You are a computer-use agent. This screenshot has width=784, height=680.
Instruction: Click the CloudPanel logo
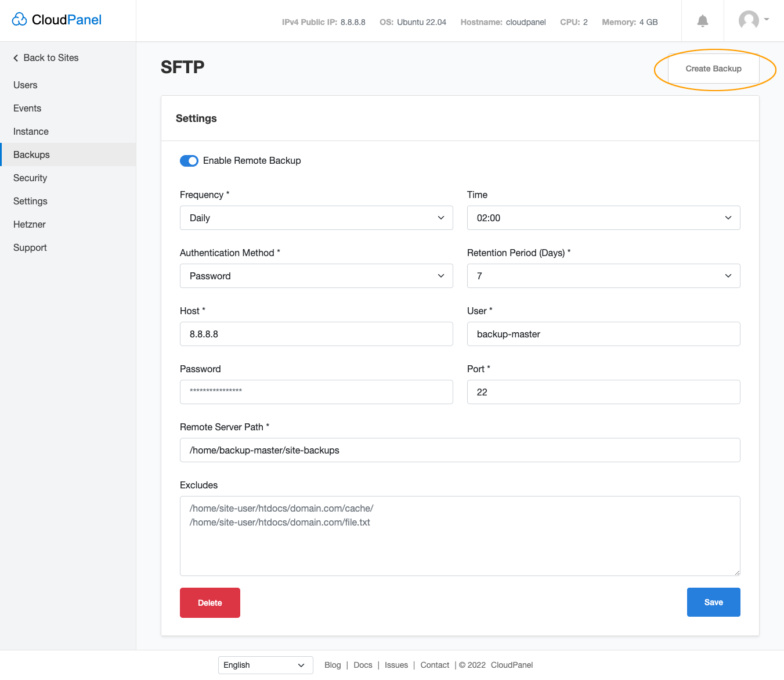point(56,19)
